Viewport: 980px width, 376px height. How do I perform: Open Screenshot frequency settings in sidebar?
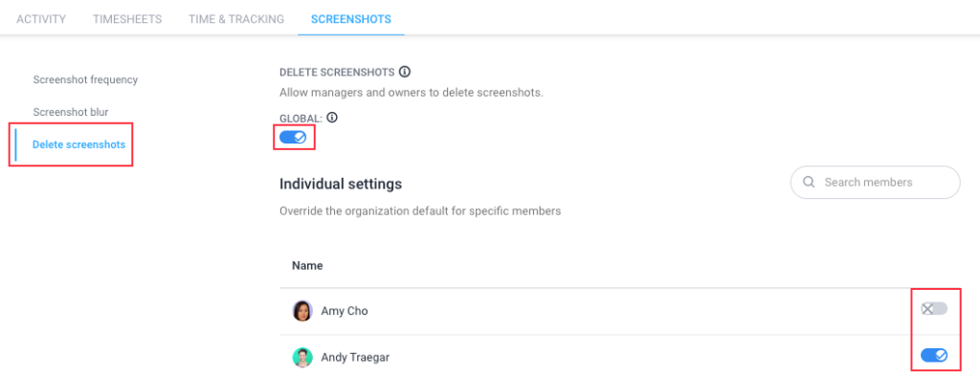85,80
